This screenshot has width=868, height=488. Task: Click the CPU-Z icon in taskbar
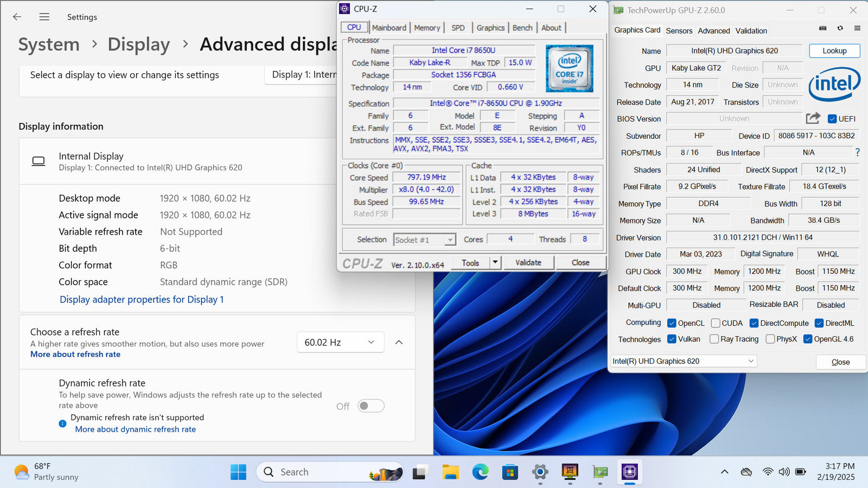(x=629, y=472)
